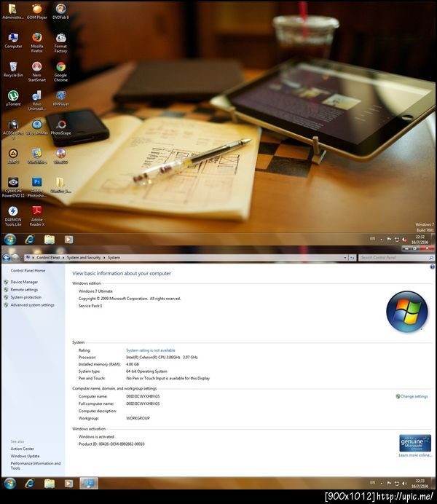Open Action Center under See also
The width and height of the screenshot is (437, 504).
click(22, 449)
